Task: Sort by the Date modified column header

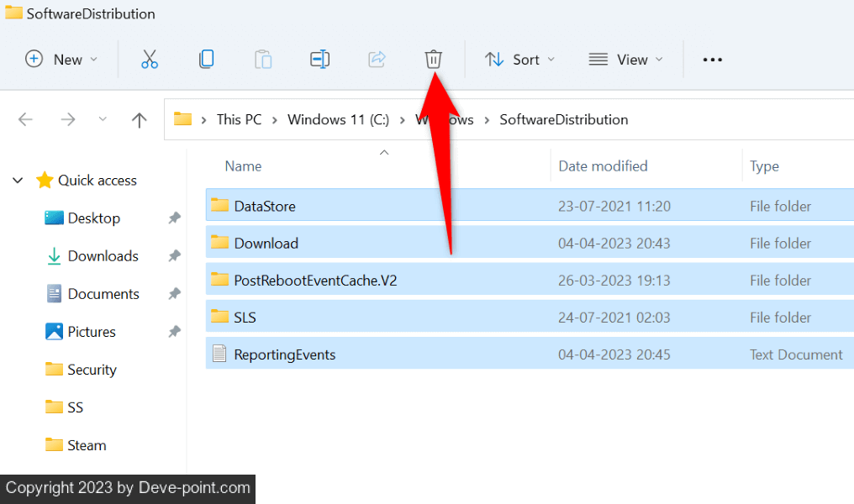Action: (x=603, y=166)
